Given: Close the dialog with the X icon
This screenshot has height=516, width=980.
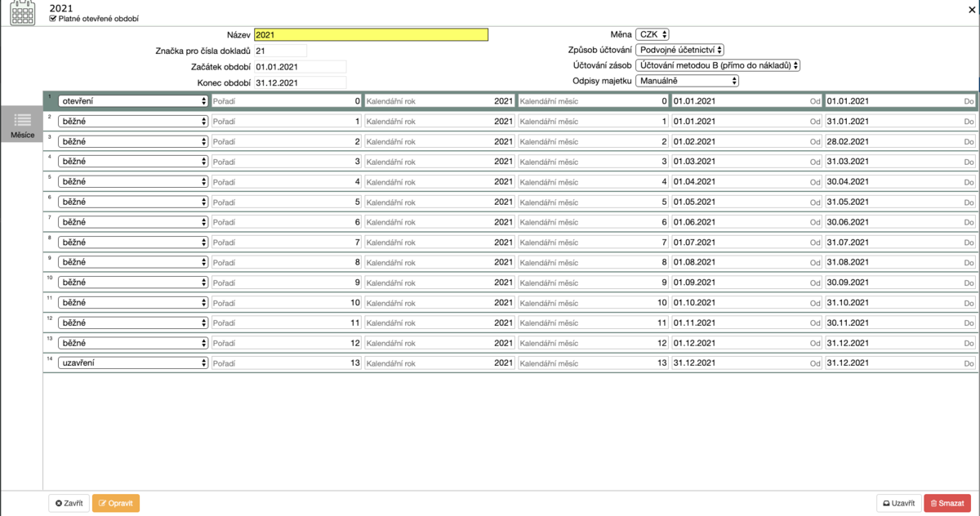Looking at the screenshot, I should 971,10.
